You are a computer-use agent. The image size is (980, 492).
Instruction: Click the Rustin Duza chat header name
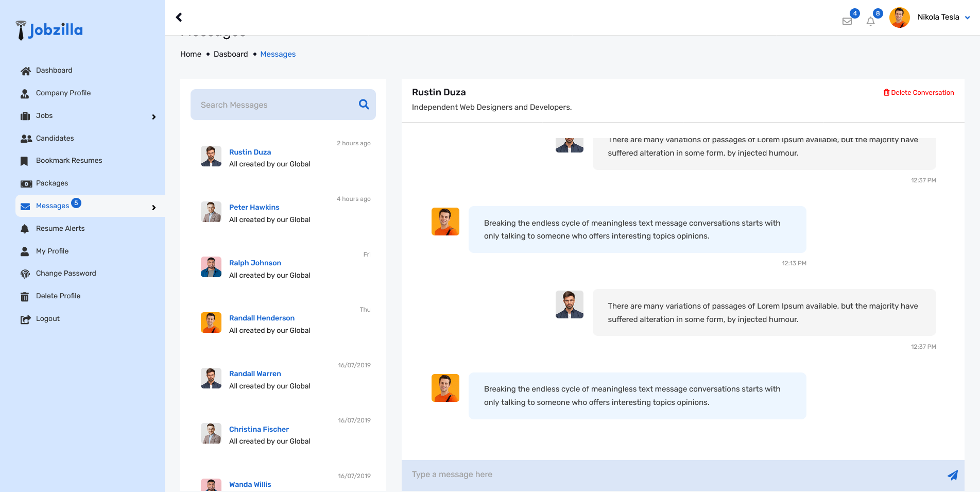pyautogui.click(x=439, y=92)
